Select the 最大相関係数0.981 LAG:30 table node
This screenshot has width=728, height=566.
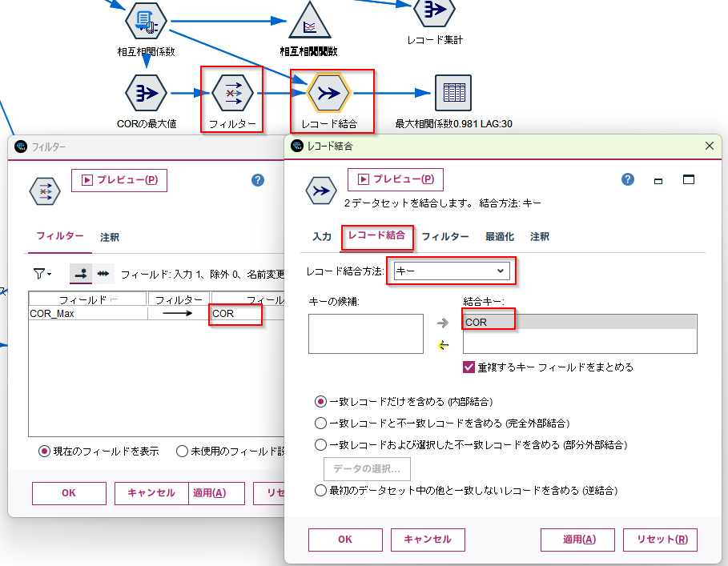453,93
